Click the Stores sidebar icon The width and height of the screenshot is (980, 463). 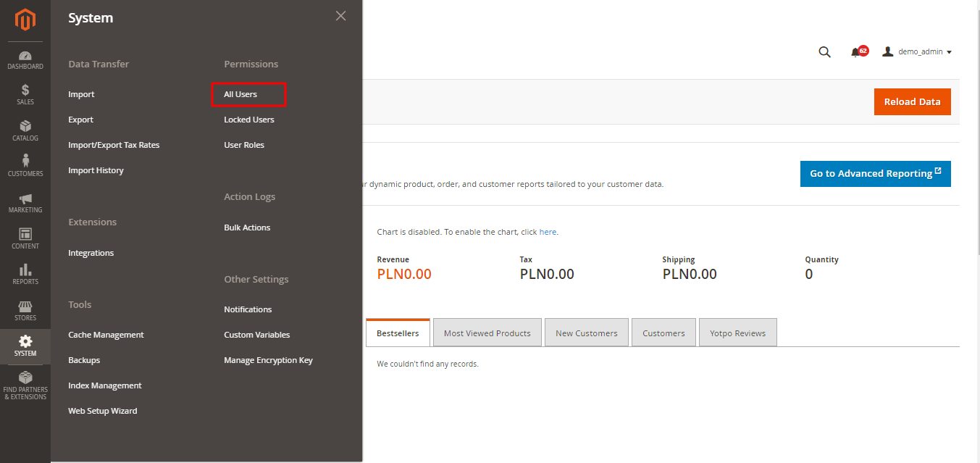pyautogui.click(x=25, y=310)
